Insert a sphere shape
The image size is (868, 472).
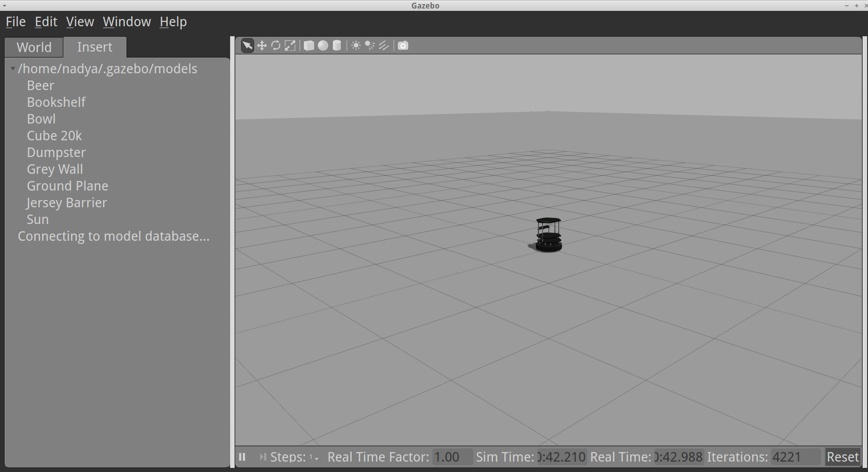pos(323,46)
